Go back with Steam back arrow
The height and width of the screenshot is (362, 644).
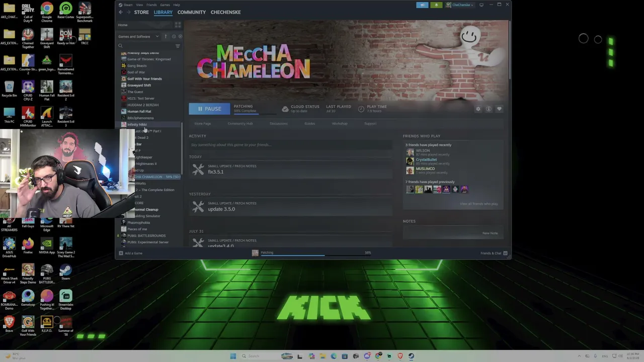pyautogui.click(x=121, y=12)
